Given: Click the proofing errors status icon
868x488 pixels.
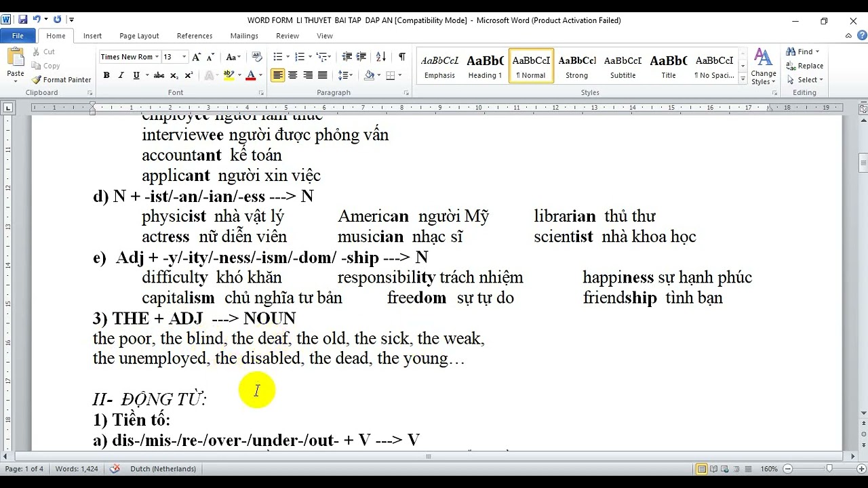Looking at the screenshot, I should coord(115,468).
